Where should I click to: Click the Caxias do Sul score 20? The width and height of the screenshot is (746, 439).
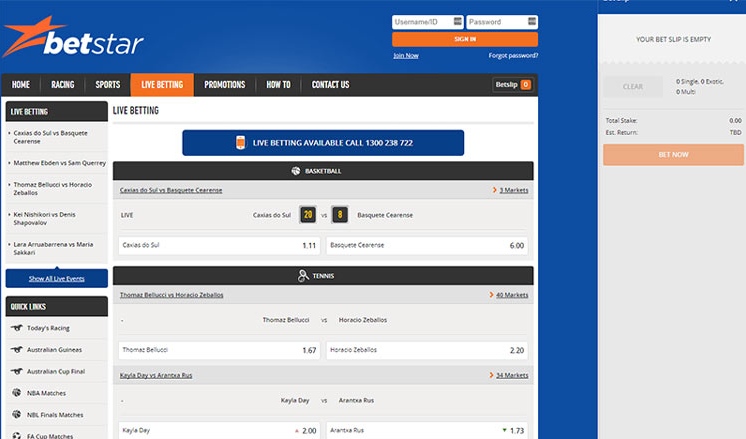coord(308,215)
